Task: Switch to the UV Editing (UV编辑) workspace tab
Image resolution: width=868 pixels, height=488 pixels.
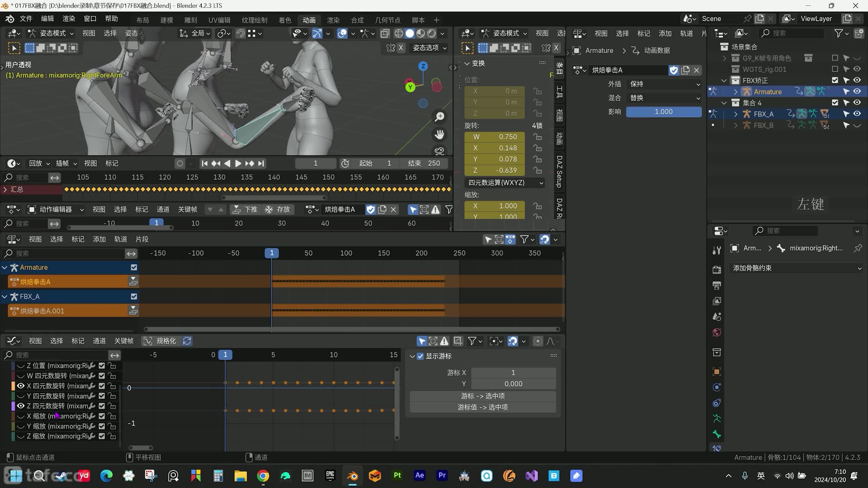Action: [219, 20]
